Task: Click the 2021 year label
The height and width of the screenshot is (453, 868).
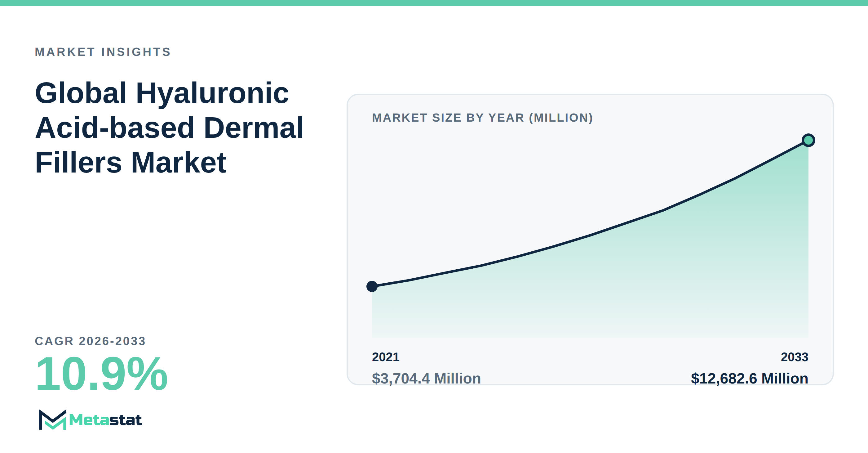Action: [385, 357]
